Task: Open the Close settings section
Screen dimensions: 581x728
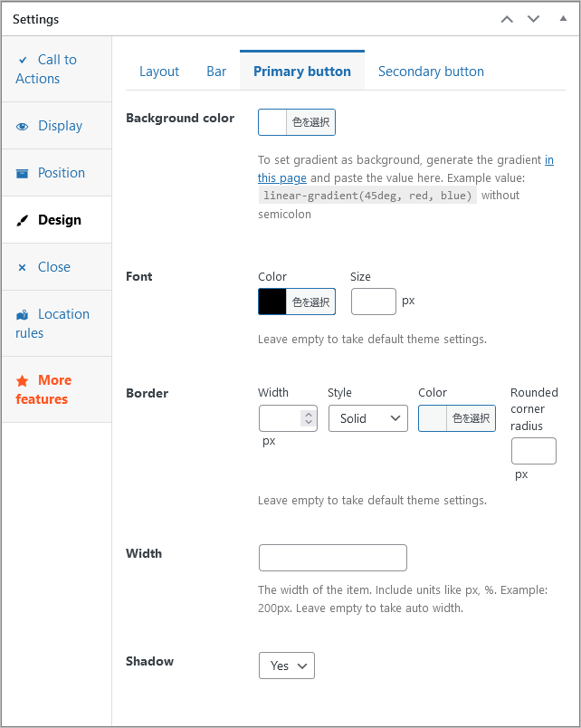Action: pos(57,267)
